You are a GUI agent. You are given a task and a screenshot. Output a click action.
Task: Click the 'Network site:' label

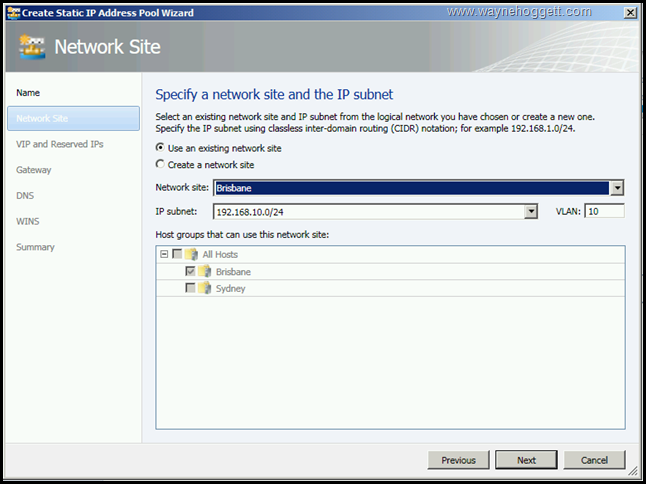point(182,187)
